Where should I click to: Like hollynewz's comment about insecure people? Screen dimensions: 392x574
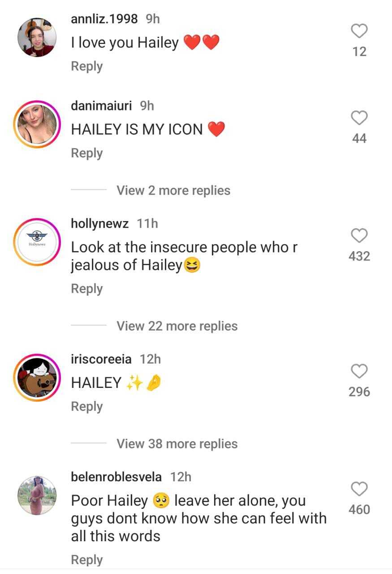click(x=359, y=236)
